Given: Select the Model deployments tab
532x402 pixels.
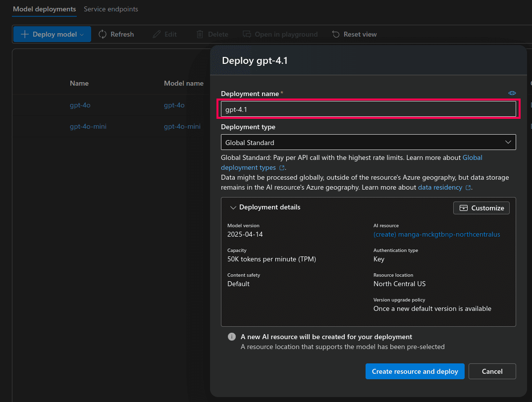Looking at the screenshot, I should pos(44,9).
